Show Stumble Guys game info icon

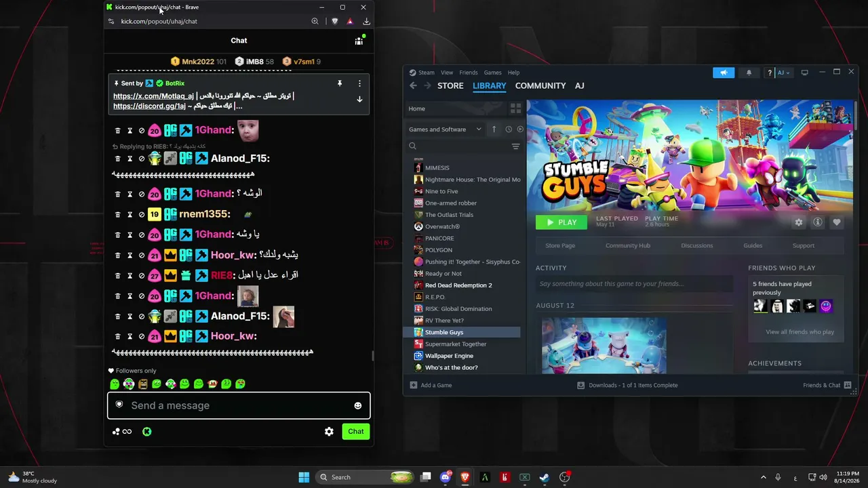click(x=818, y=222)
